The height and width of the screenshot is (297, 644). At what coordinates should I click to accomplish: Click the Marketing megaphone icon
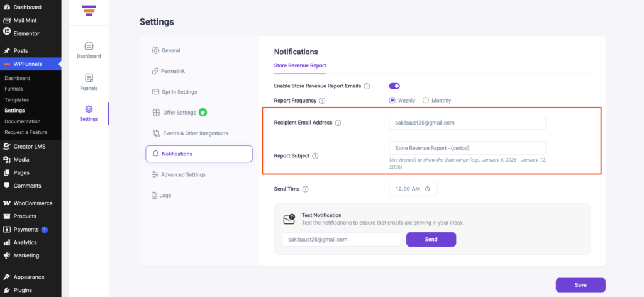(x=7, y=255)
